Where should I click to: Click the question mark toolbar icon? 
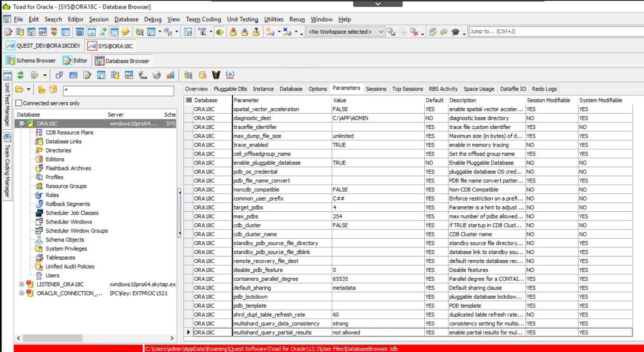pos(256,32)
